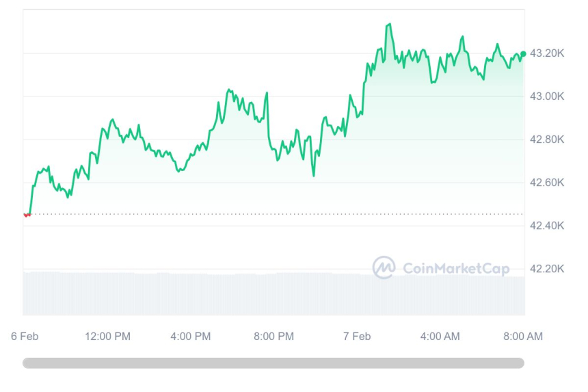The width and height of the screenshot is (588, 392).
Task: Click the green dot at latest price
Action: click(523, 54)
